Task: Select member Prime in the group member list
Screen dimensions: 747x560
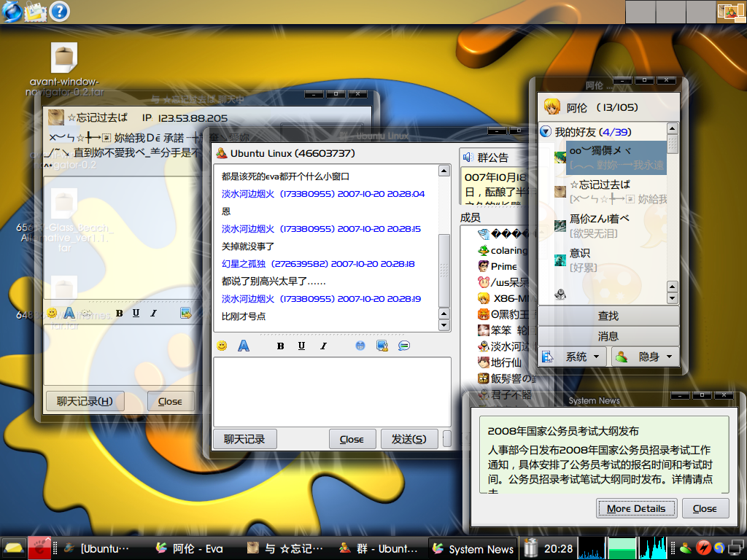Action: (x=498, y=266)
